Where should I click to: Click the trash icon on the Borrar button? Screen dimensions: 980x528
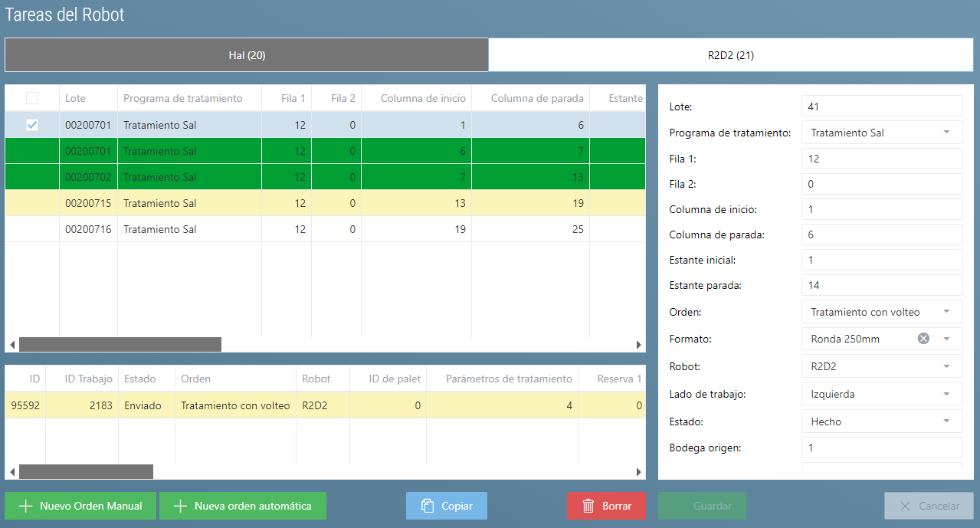pyautogui.click(x=588, y=506)
